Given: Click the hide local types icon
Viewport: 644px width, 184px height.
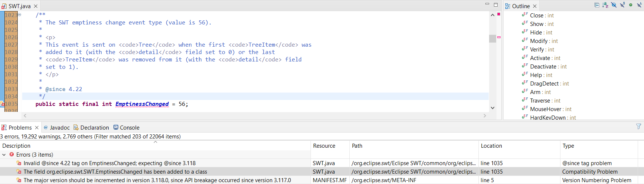Looking at the screenshot, I should (x=639, y=5).
